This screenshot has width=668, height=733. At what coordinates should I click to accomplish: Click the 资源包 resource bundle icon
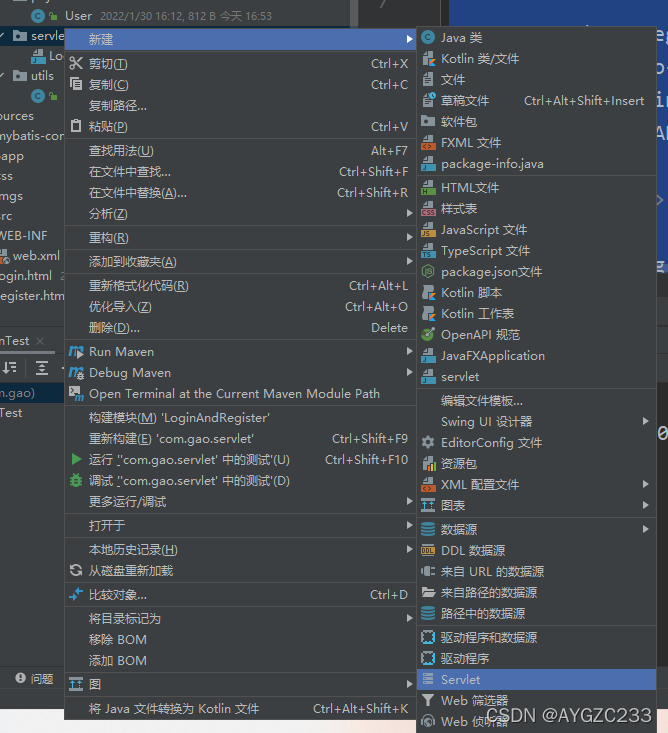coord(428,463)
